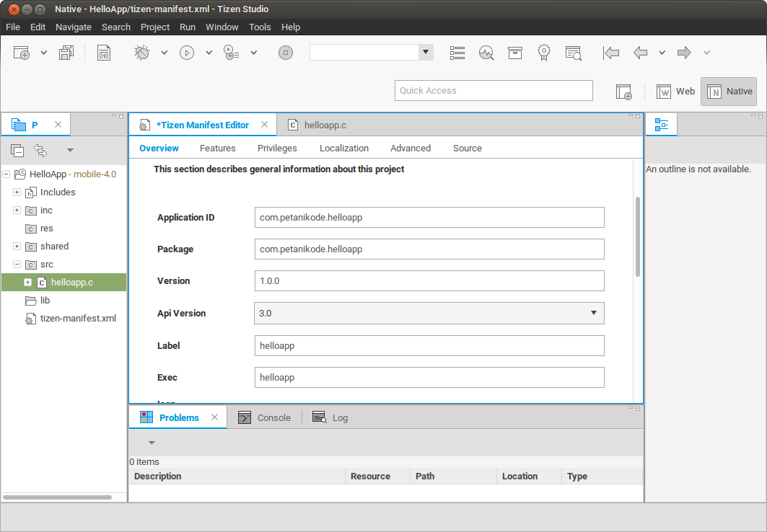Toggle Link with Editor in Project Explorer
This screenshot has width=767, height=532.
click(x=40, y=150)
